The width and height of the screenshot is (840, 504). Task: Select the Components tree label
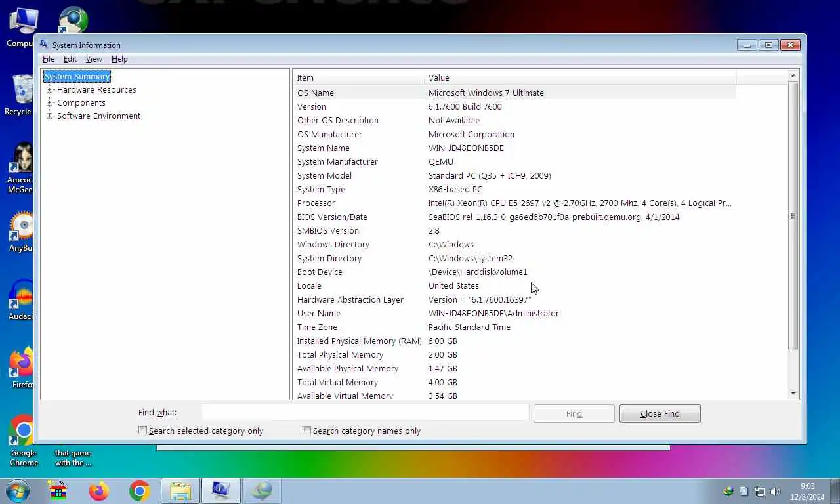[x=81, y=102]
